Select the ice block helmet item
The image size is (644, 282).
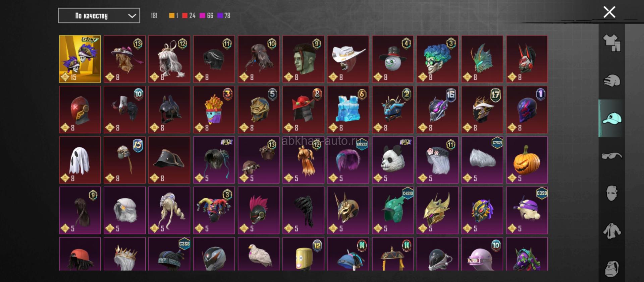pyautogui.click(x=348, y=110)
